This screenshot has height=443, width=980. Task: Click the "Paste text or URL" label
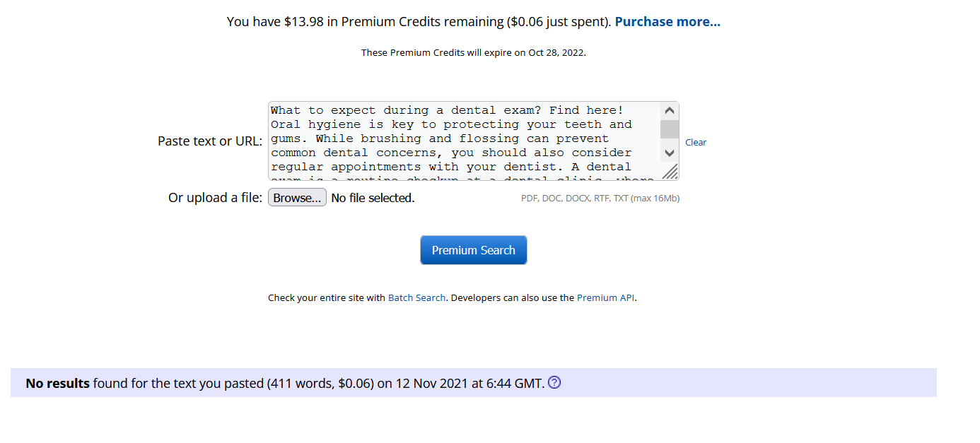tap(210, 141)
